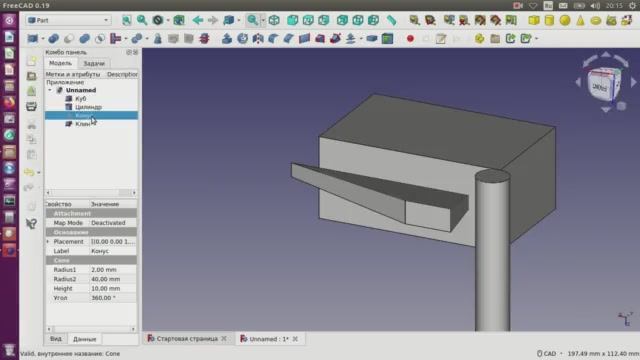Open the Стартовая страница document tab

(x=187, y=339)
